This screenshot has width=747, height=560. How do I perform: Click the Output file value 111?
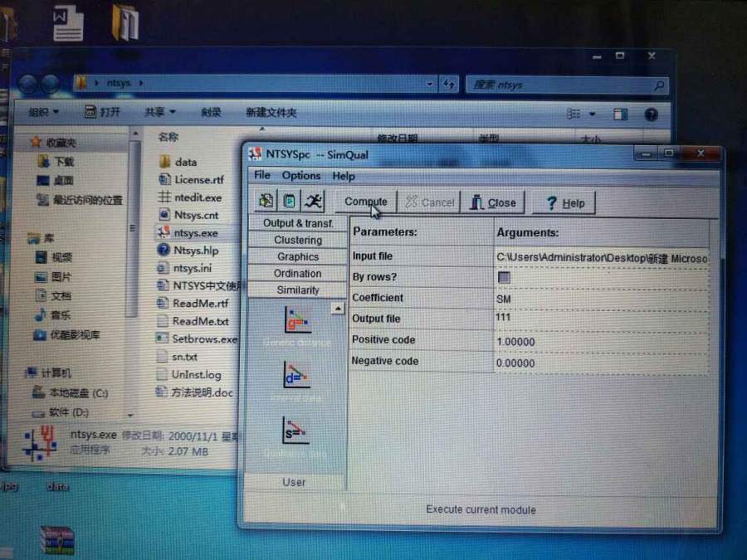[x=503, y=317]
